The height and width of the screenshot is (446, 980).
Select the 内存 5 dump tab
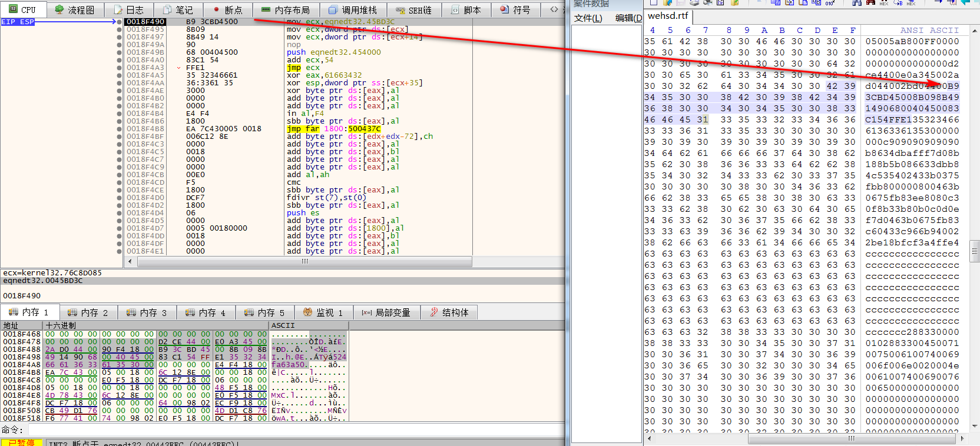[265, 312]
